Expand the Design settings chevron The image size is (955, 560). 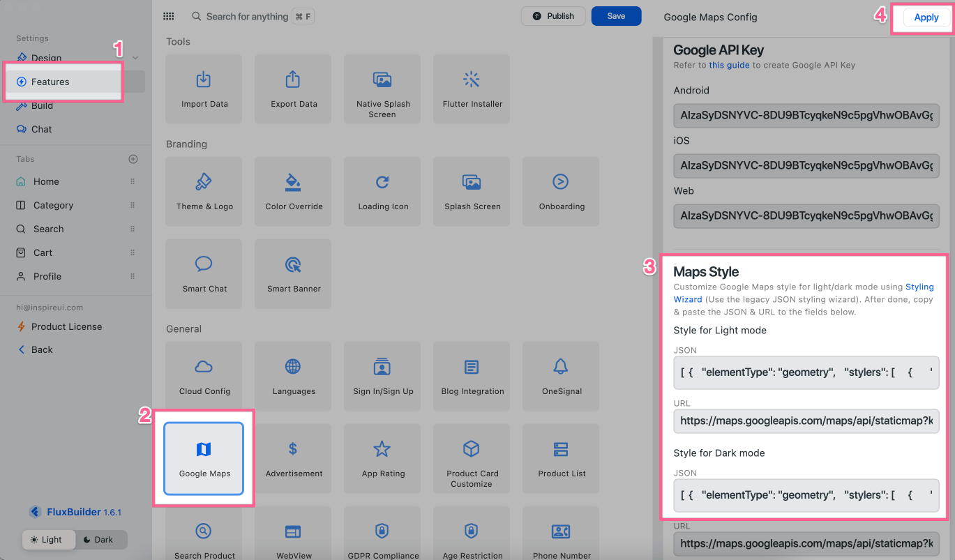(x=135, y=58)
